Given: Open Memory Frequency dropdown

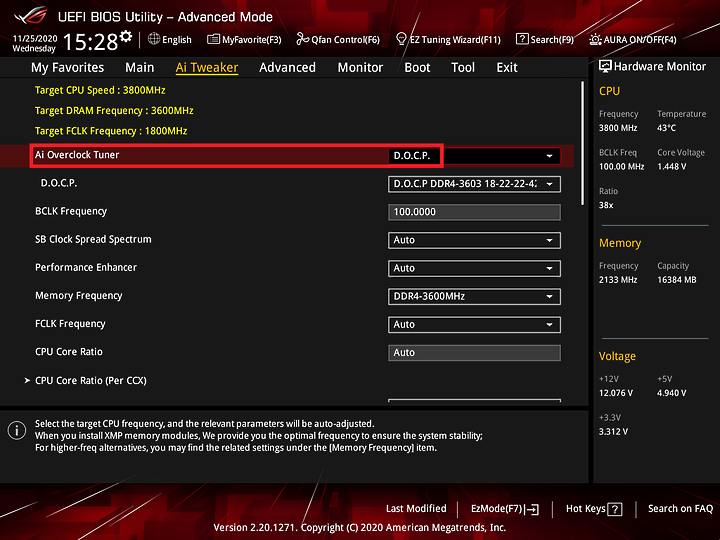Looking at the screenshot, I should click(x=474, y=297).
